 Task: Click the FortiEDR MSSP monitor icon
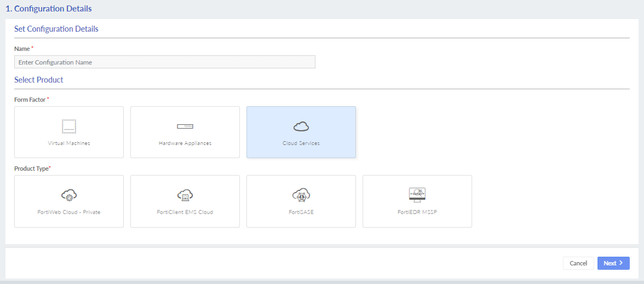coord(417,195)
